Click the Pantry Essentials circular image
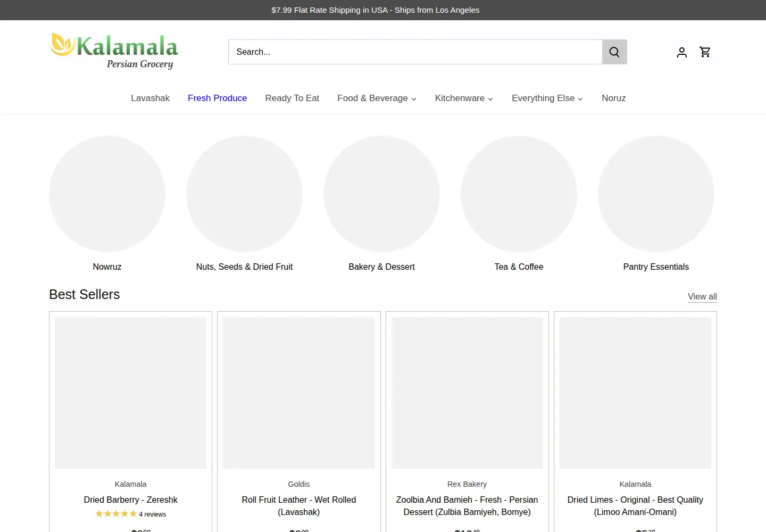 tap(656, 194)
